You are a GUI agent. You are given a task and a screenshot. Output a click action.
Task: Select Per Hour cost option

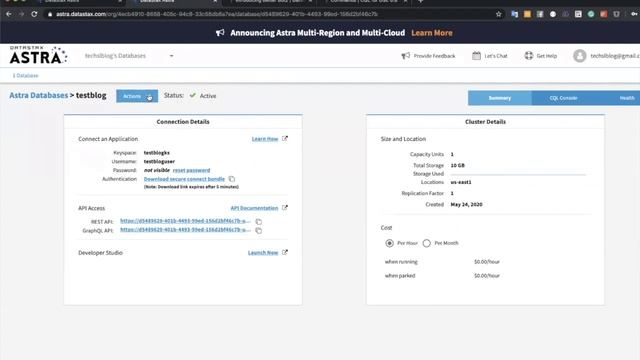[x=389, y=243]
